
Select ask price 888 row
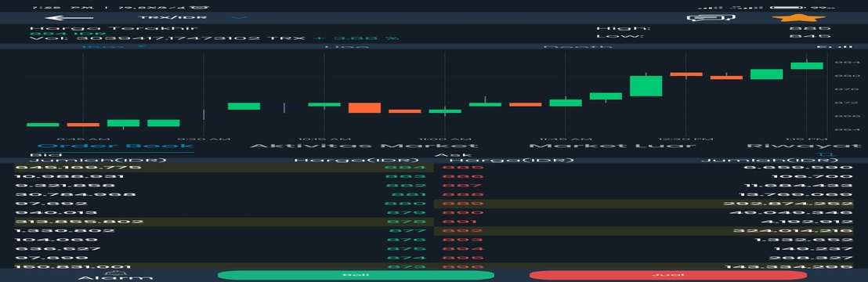[644, 194]
